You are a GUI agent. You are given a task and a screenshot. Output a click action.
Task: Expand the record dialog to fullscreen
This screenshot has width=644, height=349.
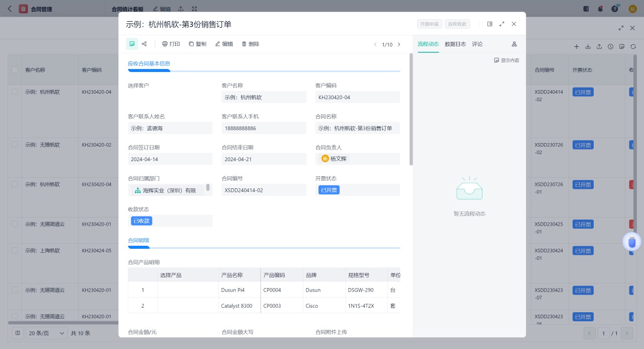502,24
